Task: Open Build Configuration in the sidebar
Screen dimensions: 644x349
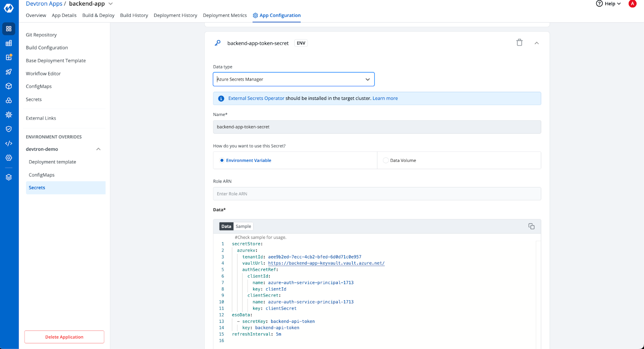Action: (x=47, y=47)
